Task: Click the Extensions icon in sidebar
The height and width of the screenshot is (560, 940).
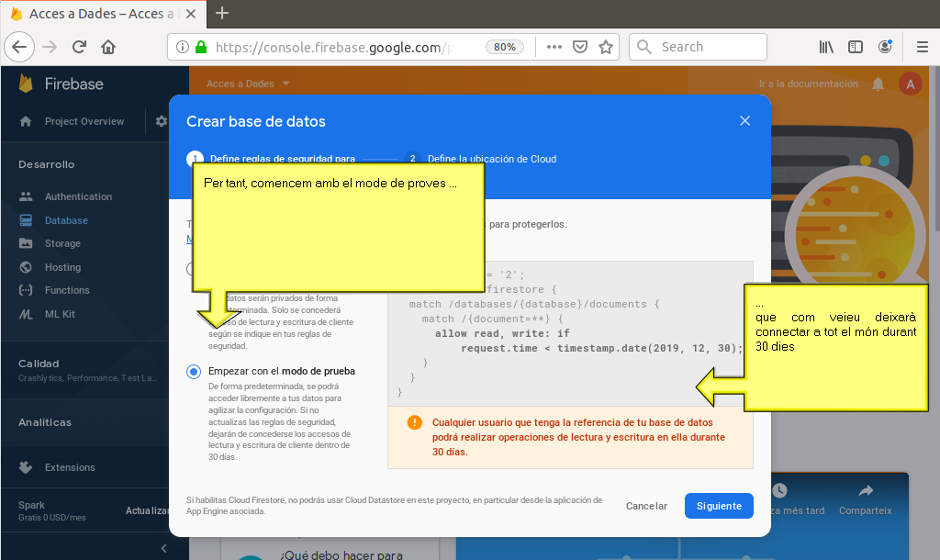Action: click(26, 467)
